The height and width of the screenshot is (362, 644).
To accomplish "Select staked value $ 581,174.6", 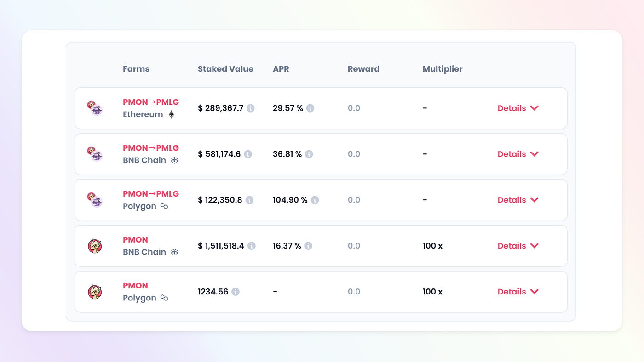I will point(219,154).
